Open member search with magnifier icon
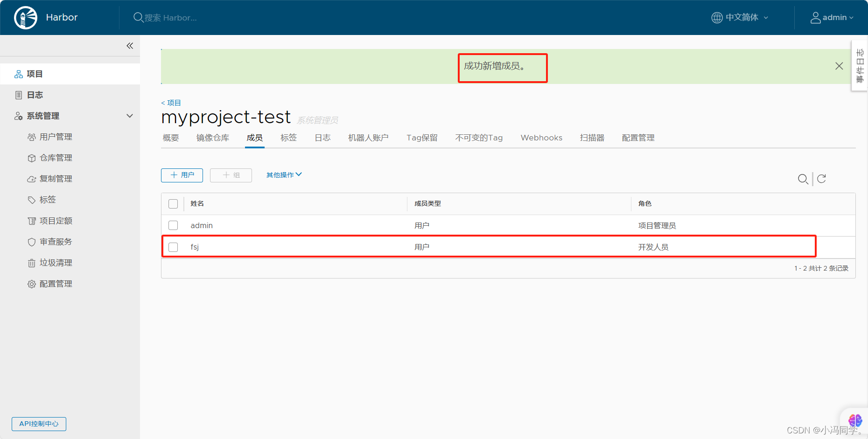This screenshot has height=439, width=868. click(x=803, y=179)
